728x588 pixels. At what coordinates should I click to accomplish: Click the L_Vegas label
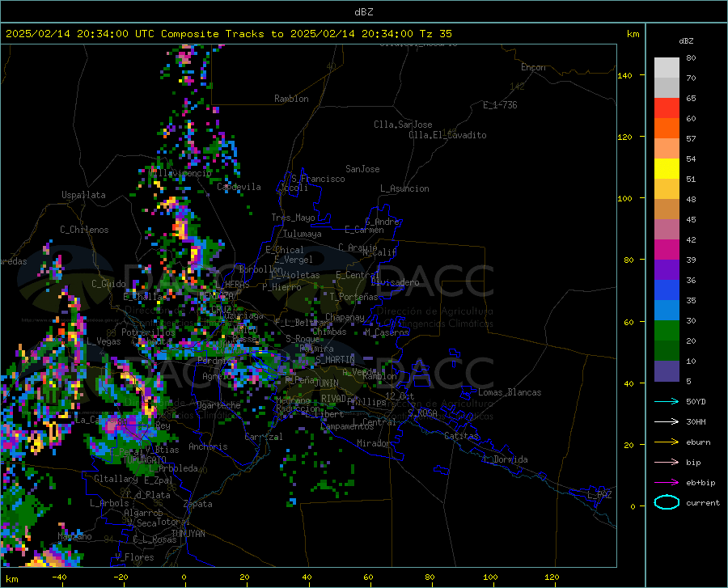click(x=104, y=341)
